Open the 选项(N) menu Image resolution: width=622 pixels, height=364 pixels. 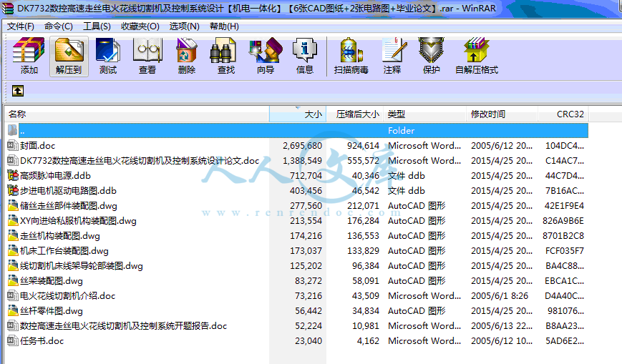pos(185,26)
